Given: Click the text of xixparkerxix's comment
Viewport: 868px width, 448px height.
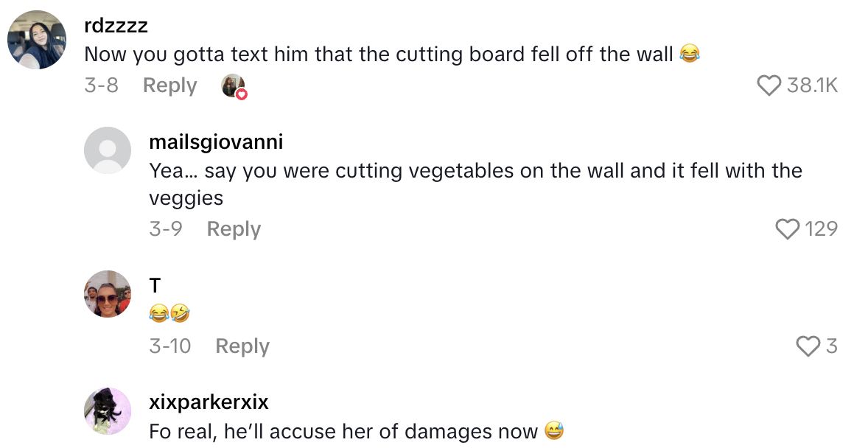Looking at the screenshot, I should pyautogui.click(x=343, y=431).
